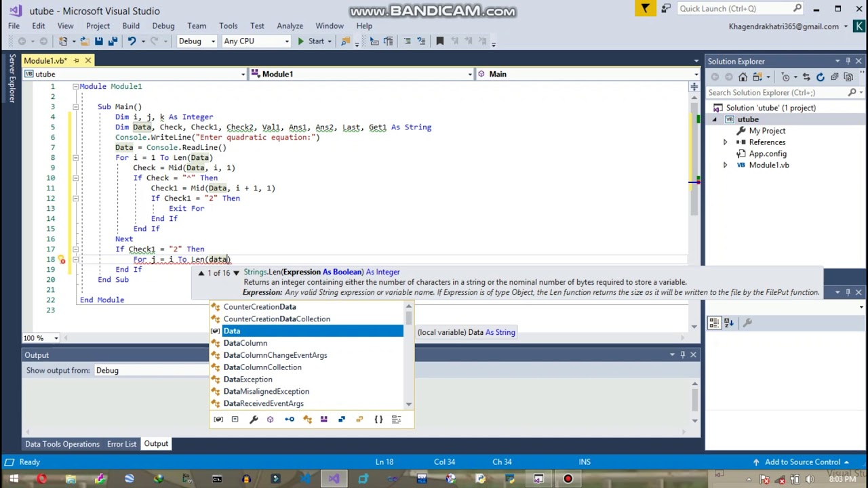The height and width of the screenshot is (488, 868).
Task: Click next overload arrow in signature tooltip
Action: (236, 272)
